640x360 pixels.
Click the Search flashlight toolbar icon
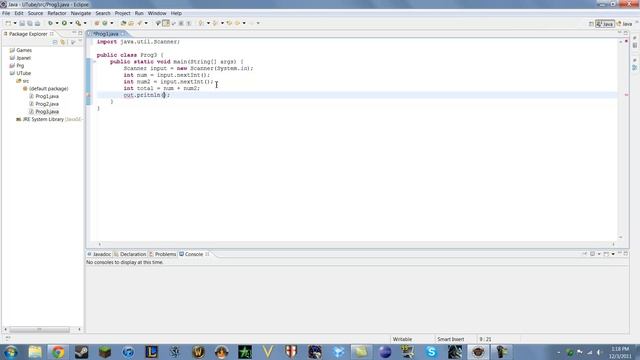140,23
